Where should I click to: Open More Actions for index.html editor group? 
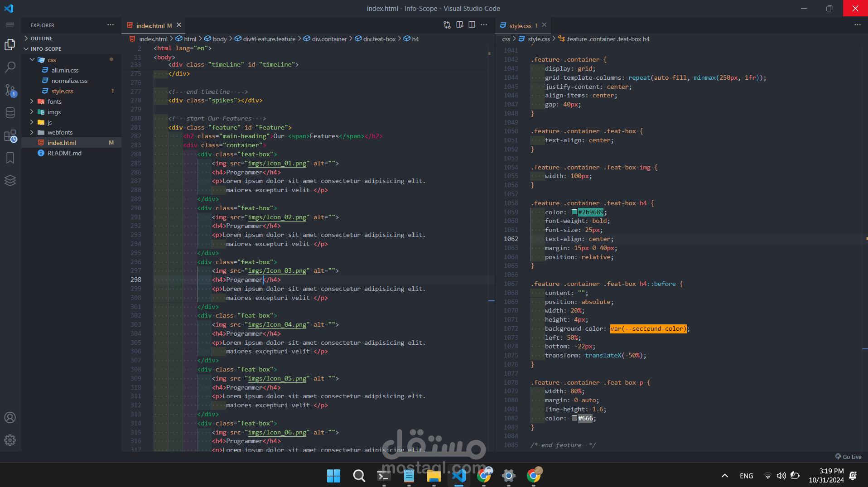[484, 25]
